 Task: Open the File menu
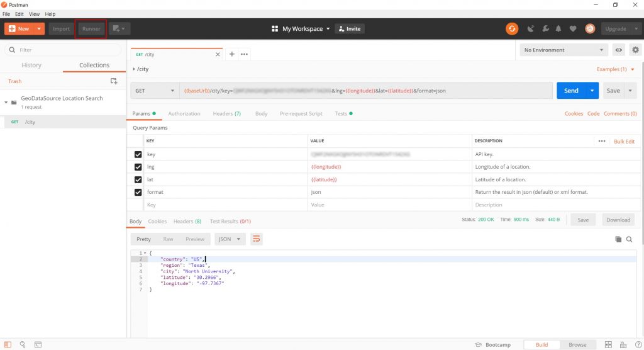click(6, 14)
